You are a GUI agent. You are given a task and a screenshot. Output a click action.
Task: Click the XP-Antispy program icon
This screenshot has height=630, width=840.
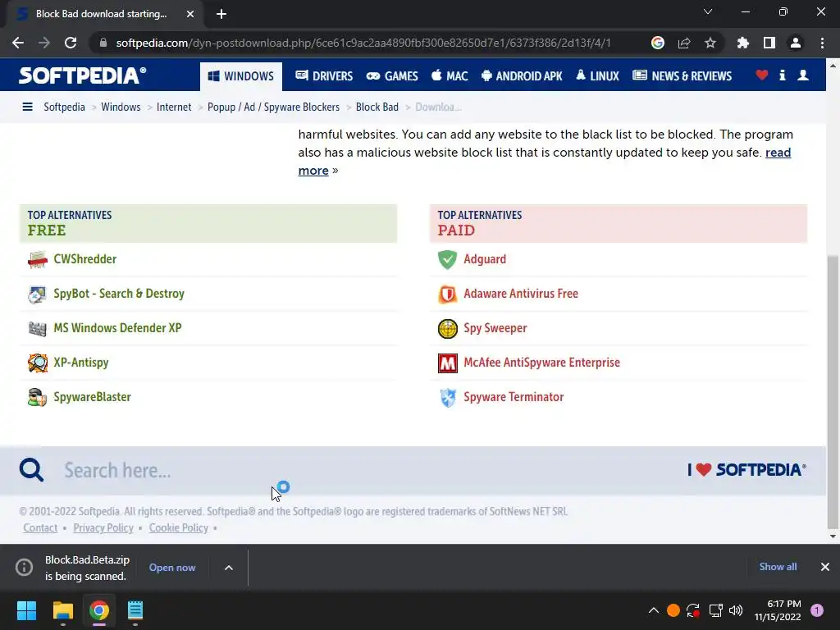coord(38,363)
